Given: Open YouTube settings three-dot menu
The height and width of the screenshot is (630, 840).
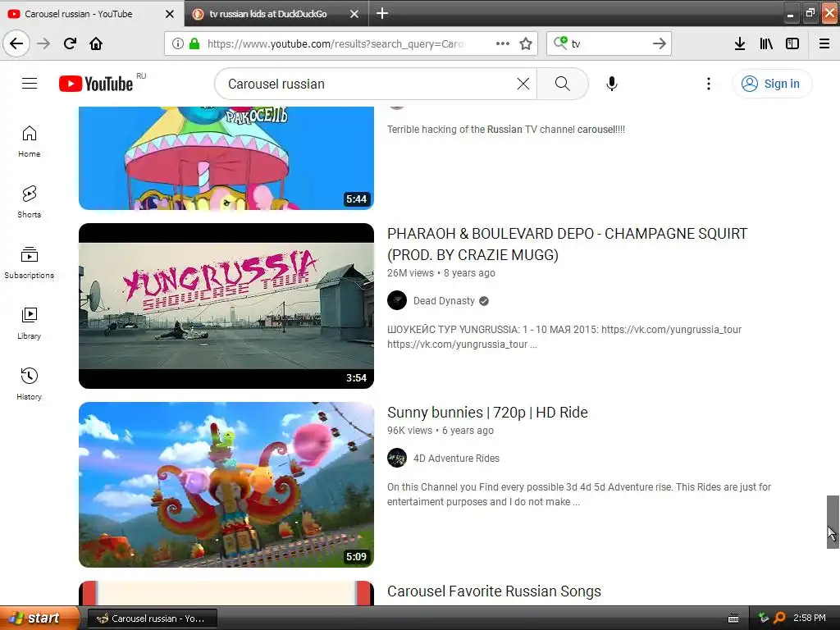Looking at the screenshot, I should 708,84.
